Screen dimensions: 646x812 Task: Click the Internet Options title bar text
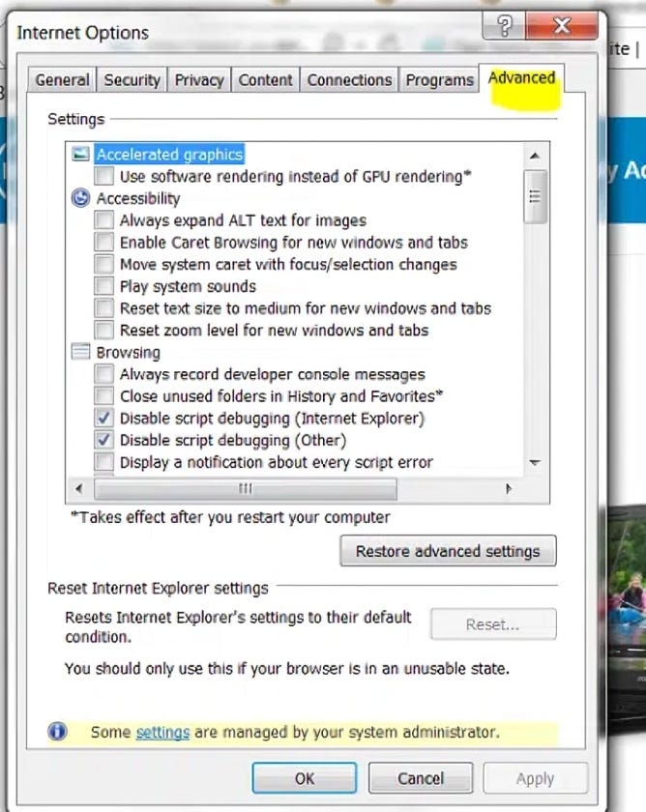[x=83, y=33]
